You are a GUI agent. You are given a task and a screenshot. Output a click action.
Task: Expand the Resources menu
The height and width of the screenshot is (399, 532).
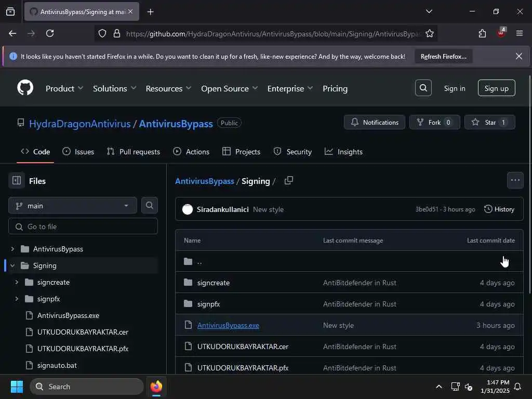click(x=168, y=88)
